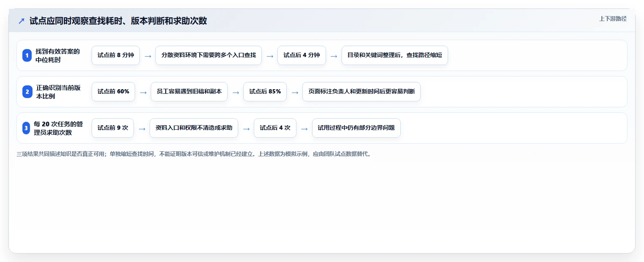Click the 试点前 8 分钟 box
Viewport: 644px width, 262px height.
(116, 55)
